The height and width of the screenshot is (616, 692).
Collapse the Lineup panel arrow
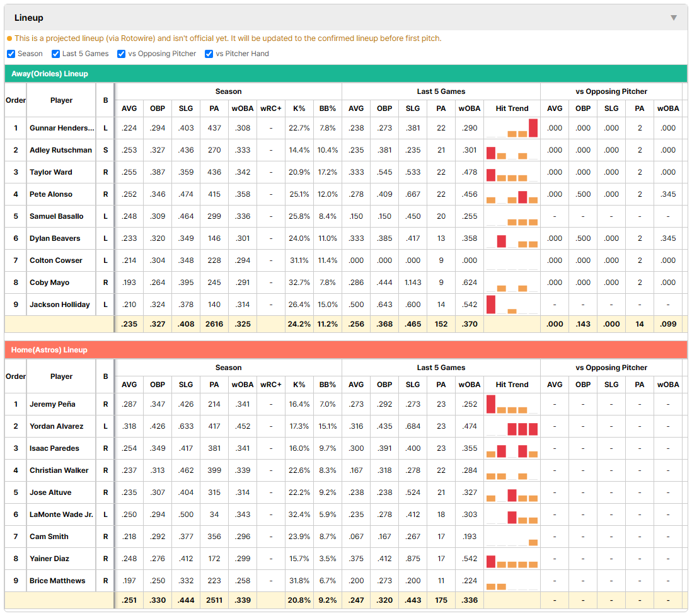(x=674, y=18)
